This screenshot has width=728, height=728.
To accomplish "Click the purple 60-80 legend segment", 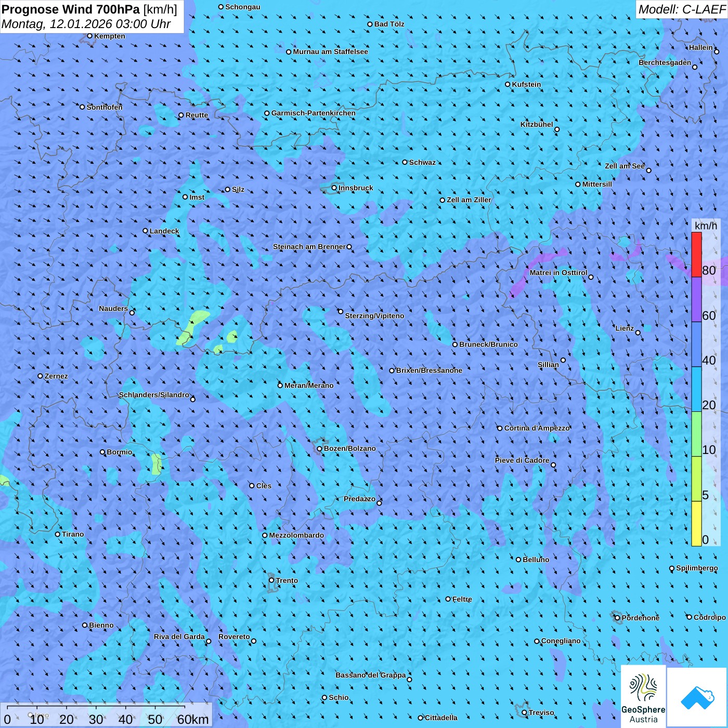I will point(696,300).
